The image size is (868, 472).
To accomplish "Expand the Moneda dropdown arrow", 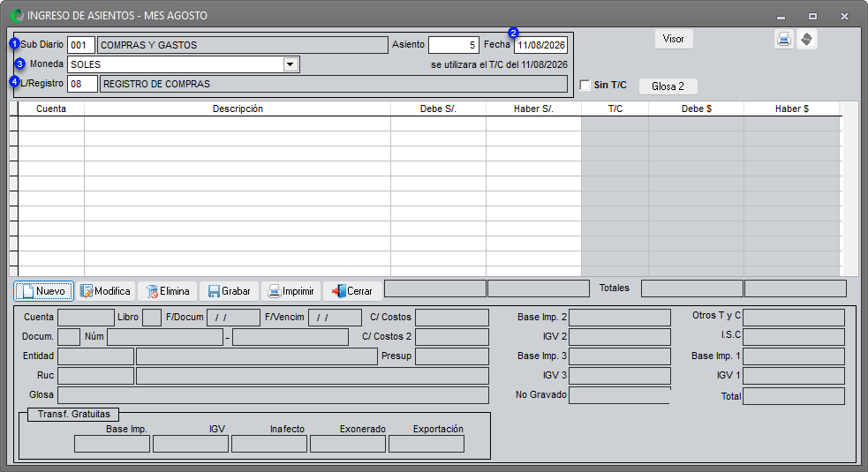I will 291,64.
